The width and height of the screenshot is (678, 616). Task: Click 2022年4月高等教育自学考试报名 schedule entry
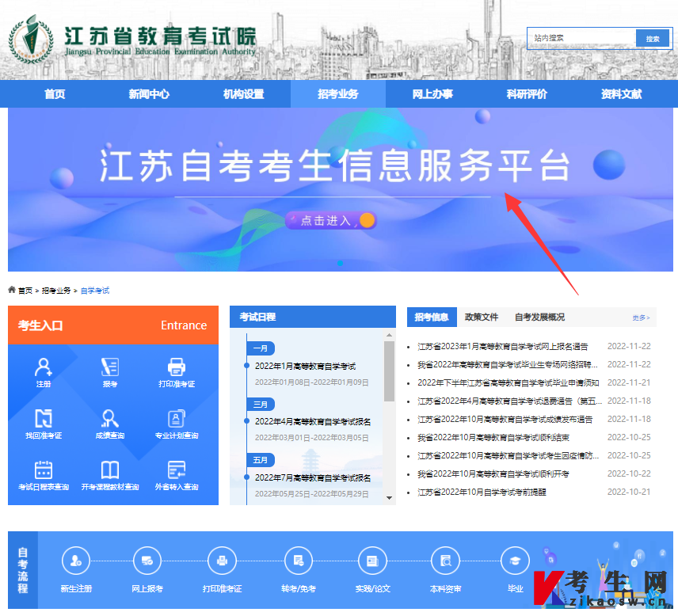pyautogui.click(x=313, y=421)
